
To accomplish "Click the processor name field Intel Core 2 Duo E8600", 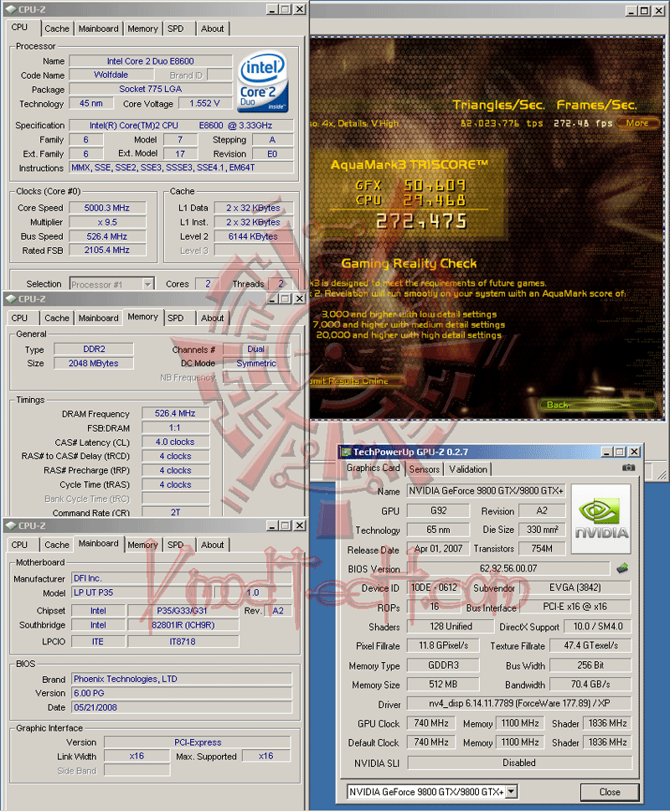I will tap(150, 61).
